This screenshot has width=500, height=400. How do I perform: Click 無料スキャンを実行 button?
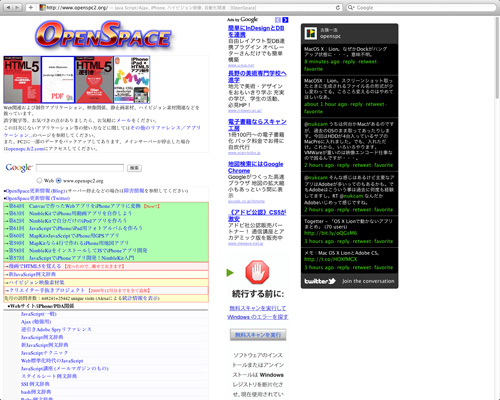258,335
